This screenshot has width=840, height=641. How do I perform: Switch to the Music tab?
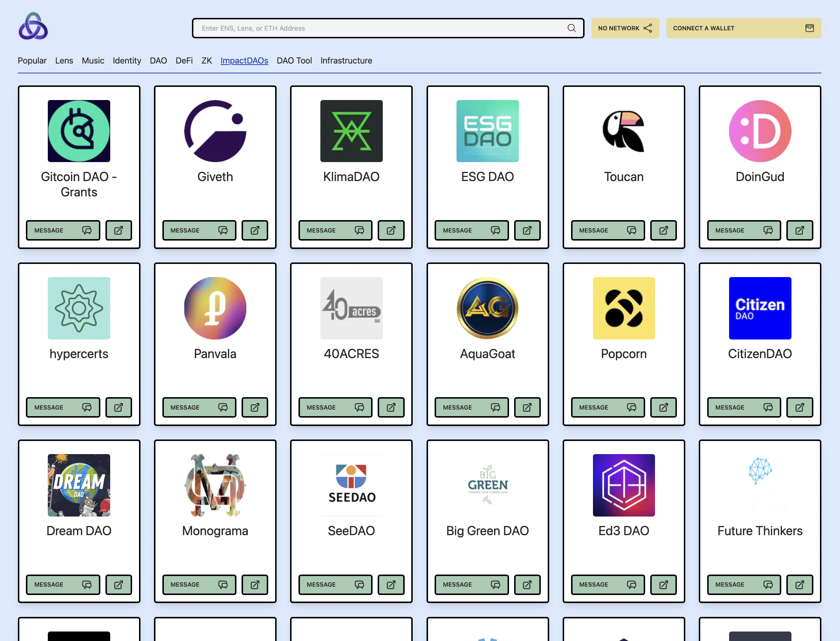(x=93, y=60)
